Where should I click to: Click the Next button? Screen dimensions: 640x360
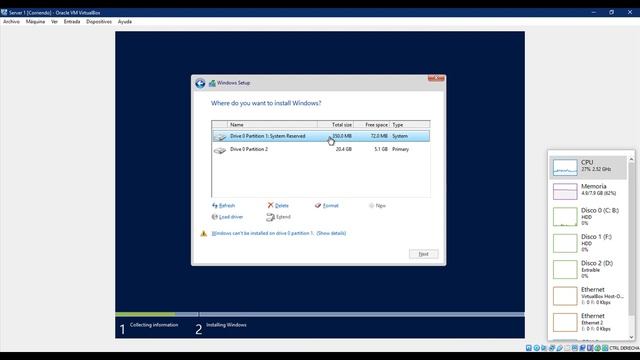click(424, 254)
